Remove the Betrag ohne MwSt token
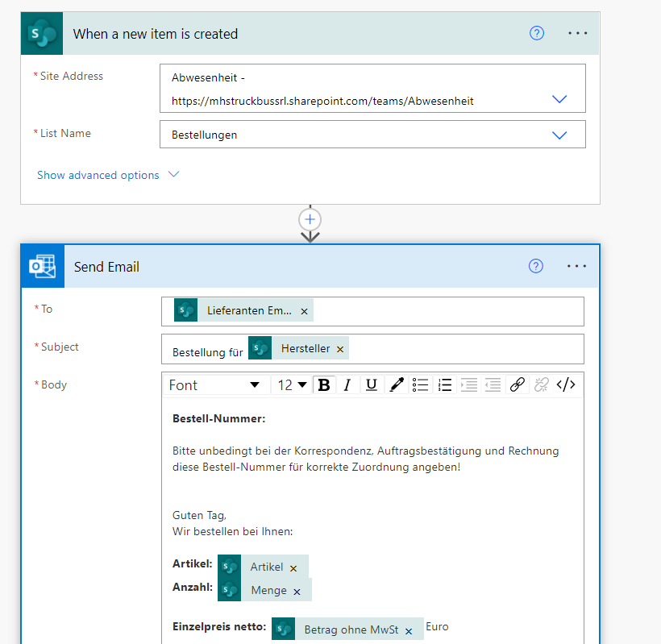Image resolution: width=661 pixels, height=644 pixels. tap(409, 631)
